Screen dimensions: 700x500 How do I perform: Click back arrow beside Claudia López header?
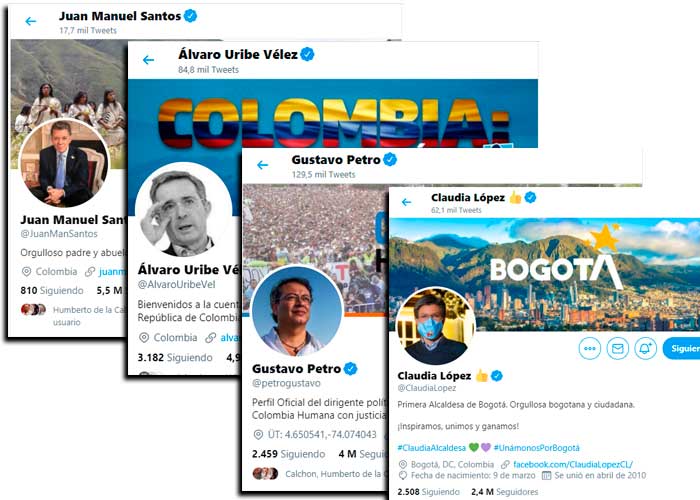click(x=406, y=202)
